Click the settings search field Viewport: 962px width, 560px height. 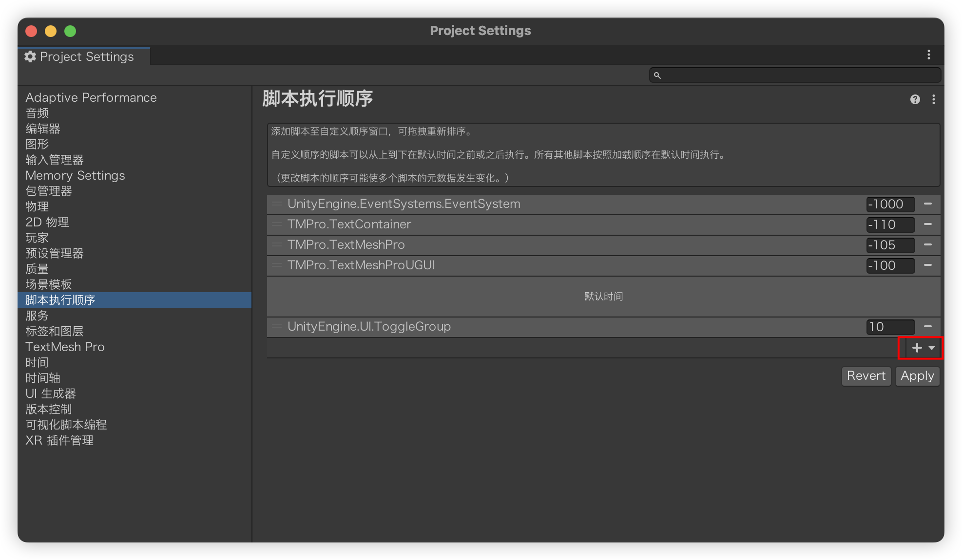click(799, 75)
